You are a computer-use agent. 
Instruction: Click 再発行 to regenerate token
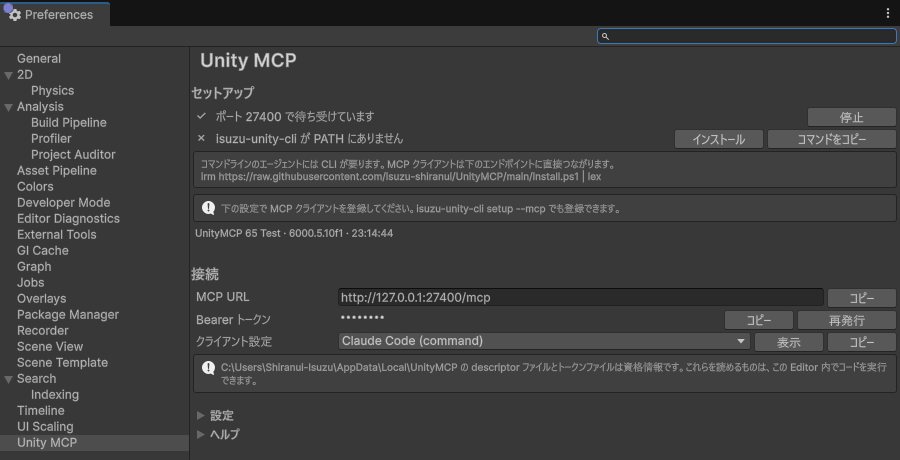point(847,320)
